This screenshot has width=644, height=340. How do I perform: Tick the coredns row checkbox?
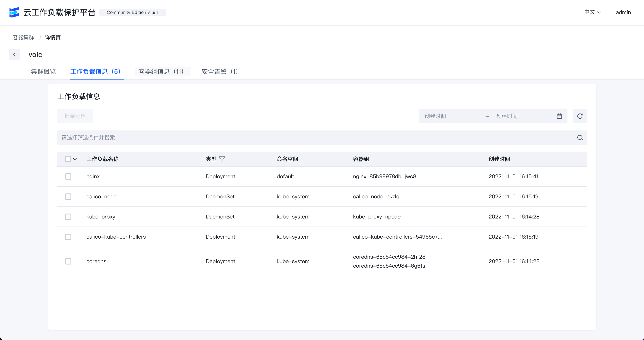[x=68, y=261]
